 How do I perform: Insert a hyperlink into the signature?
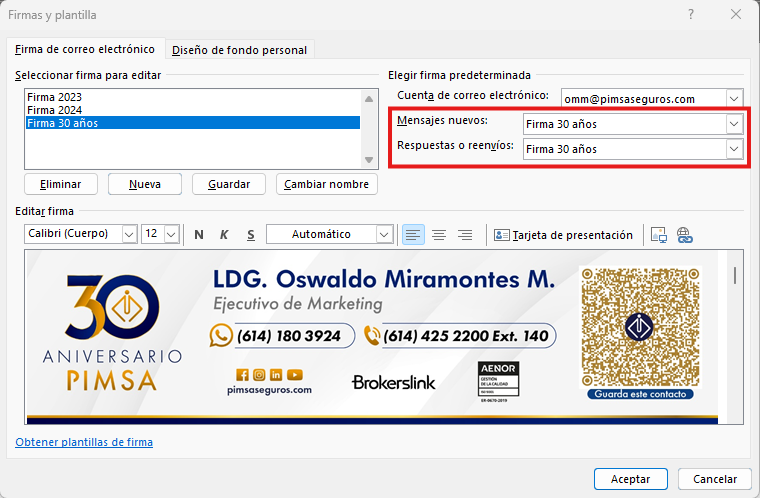(x=684, y=235)
